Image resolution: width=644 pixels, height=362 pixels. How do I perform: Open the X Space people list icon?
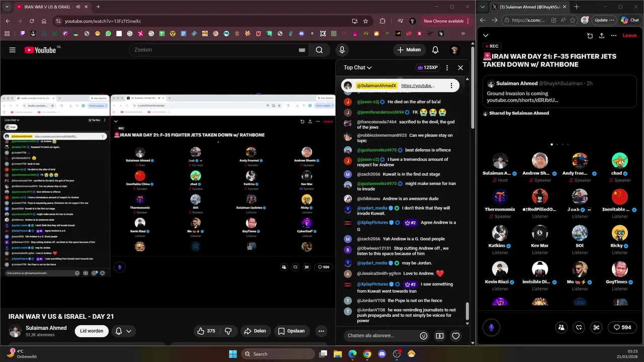[561, 327]
